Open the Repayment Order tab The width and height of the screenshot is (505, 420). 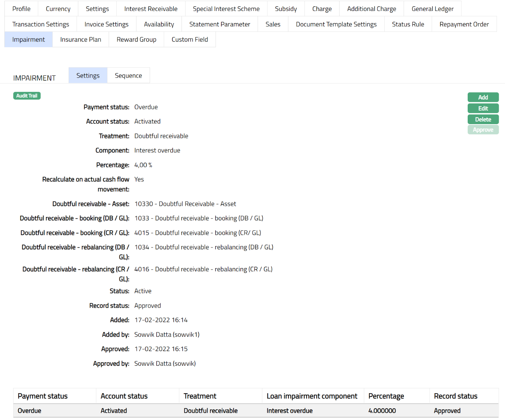(464, 24)
